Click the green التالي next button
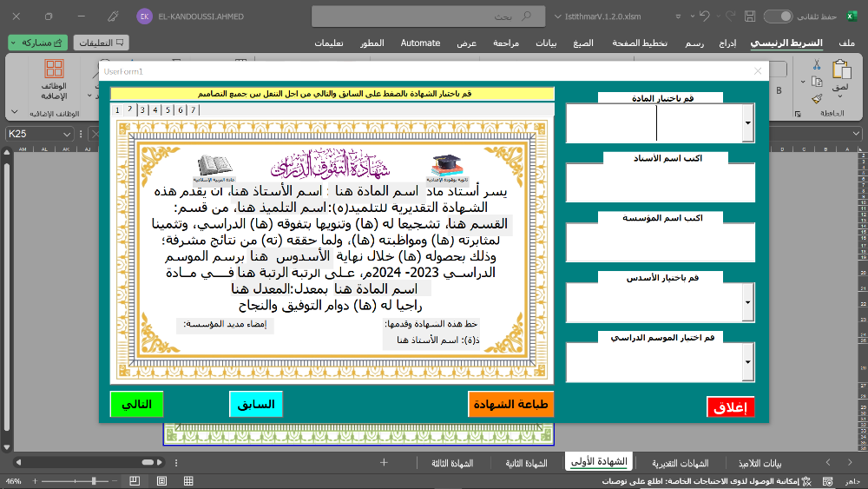This screenshot has width=868, height=489. click(136, 405)
